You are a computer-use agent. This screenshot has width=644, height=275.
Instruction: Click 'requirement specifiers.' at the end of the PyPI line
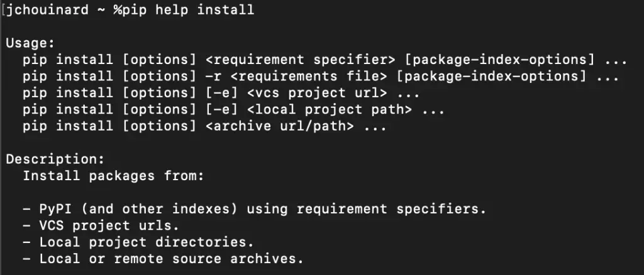coord(391,208)
